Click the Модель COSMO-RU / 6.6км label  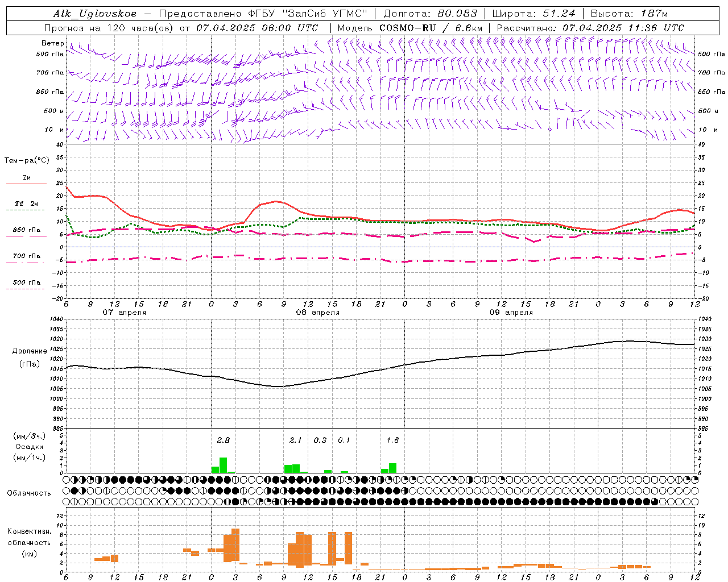click(x=410, y=28)
